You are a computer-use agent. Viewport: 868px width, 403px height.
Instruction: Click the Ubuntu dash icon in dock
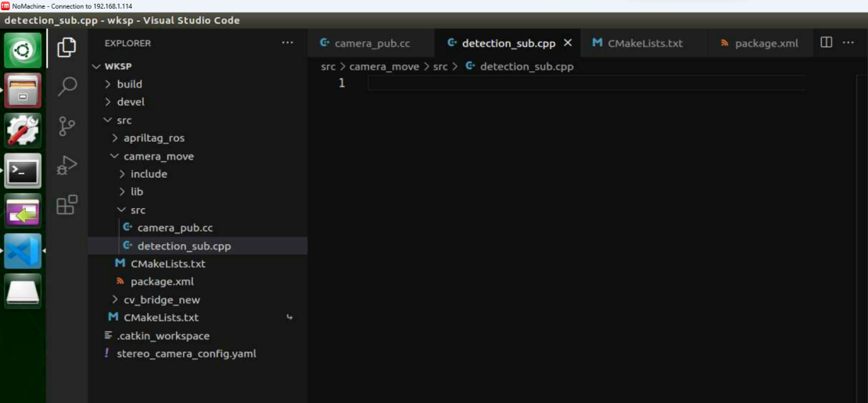pos(23,50)
